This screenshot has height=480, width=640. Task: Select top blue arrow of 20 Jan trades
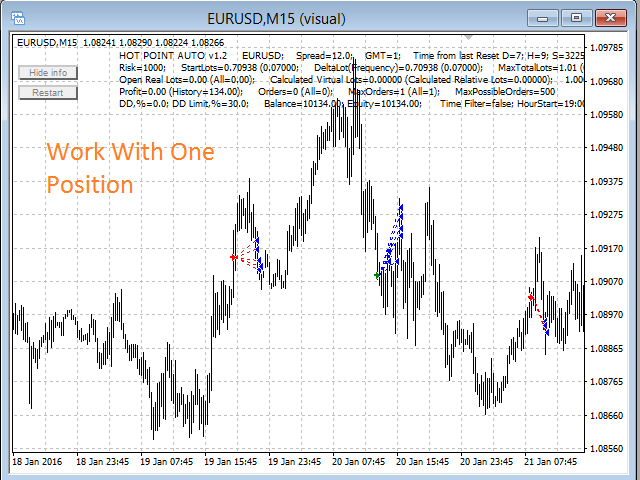click(401, 208)
